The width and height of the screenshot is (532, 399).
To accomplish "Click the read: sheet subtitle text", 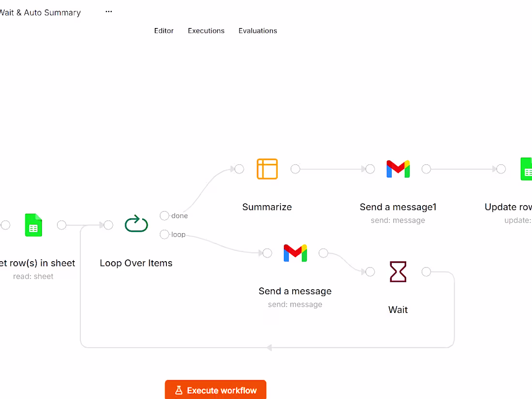I will coord(33,277).
